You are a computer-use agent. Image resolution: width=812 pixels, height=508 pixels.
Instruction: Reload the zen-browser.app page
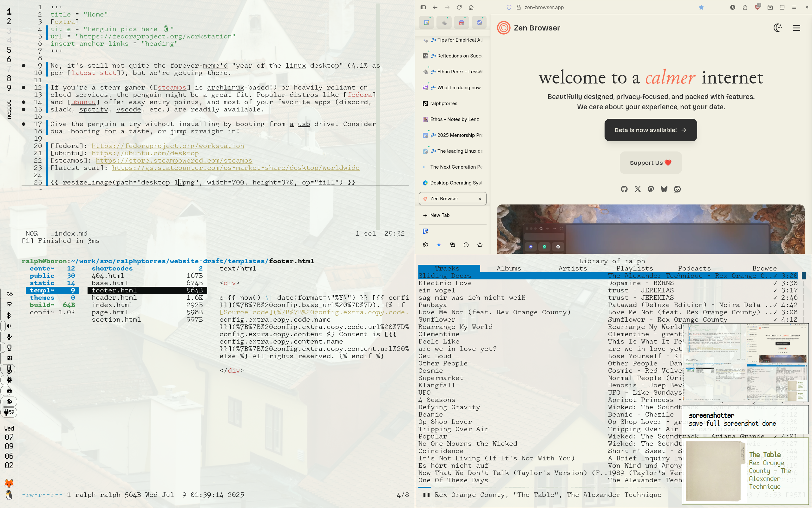coord(459,7)
